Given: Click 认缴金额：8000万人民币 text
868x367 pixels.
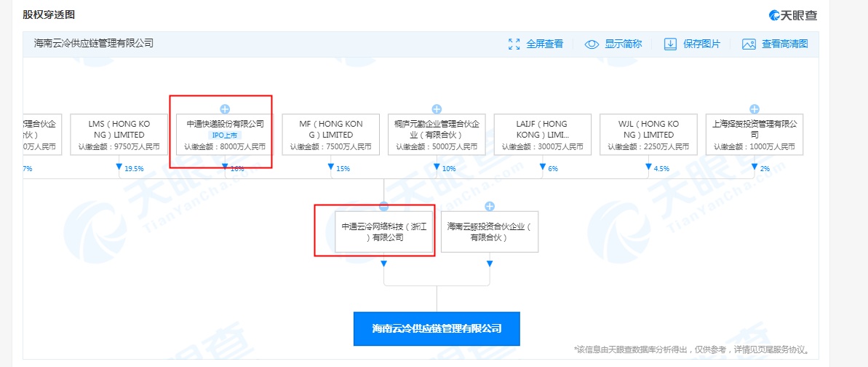Looking at the screenshot, I should tap(225, 147).
